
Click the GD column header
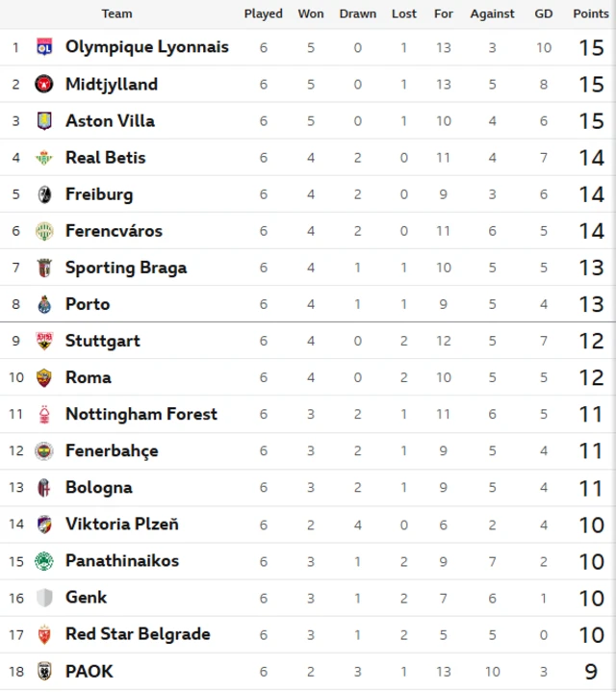pos(544,13)
